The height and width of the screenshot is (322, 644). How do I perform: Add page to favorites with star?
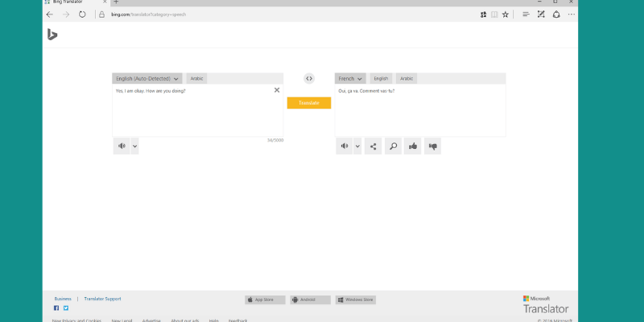pyautogui.click(x=506, y=14)
